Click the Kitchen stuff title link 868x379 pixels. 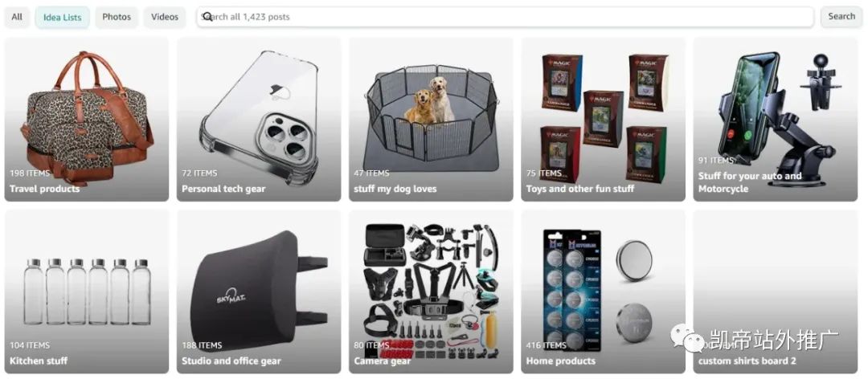tap(39, 361)
